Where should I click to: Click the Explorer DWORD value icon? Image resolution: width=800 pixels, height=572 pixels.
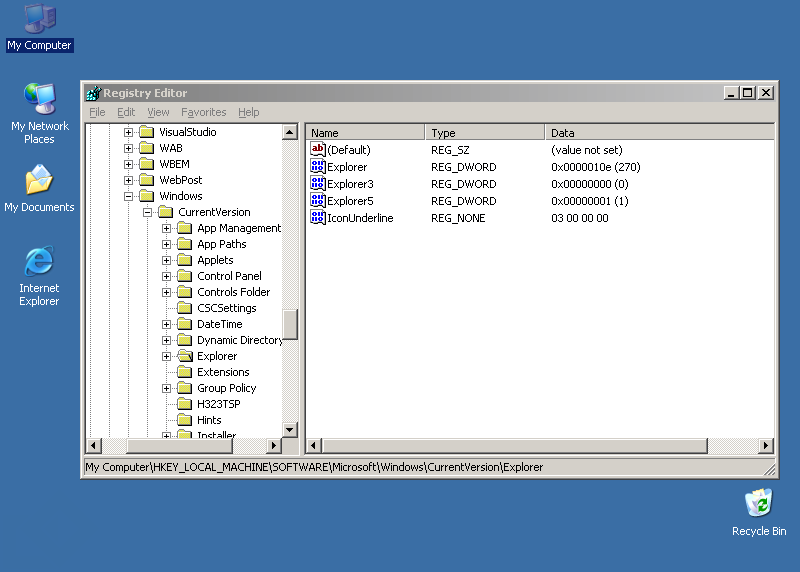coord(317,166)
